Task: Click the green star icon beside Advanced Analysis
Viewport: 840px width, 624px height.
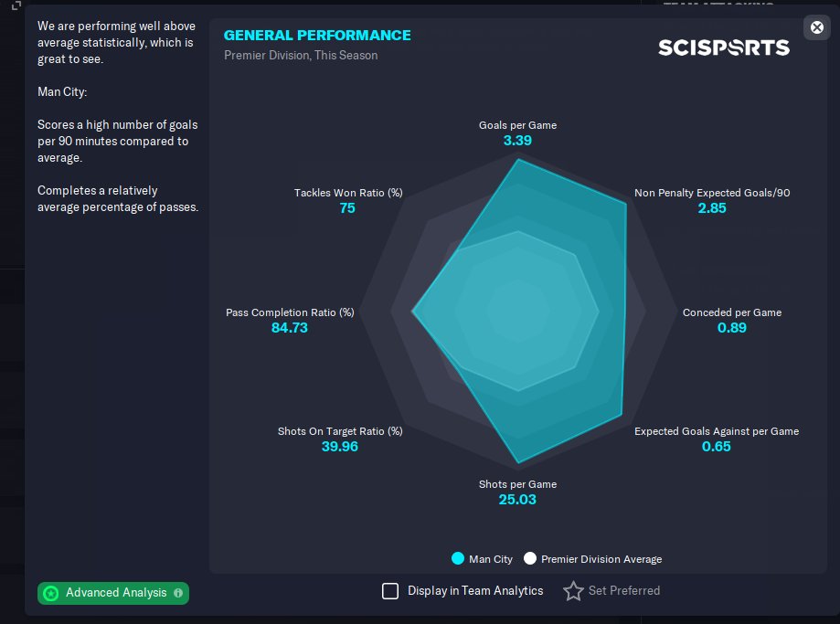Action: (51, 593)
